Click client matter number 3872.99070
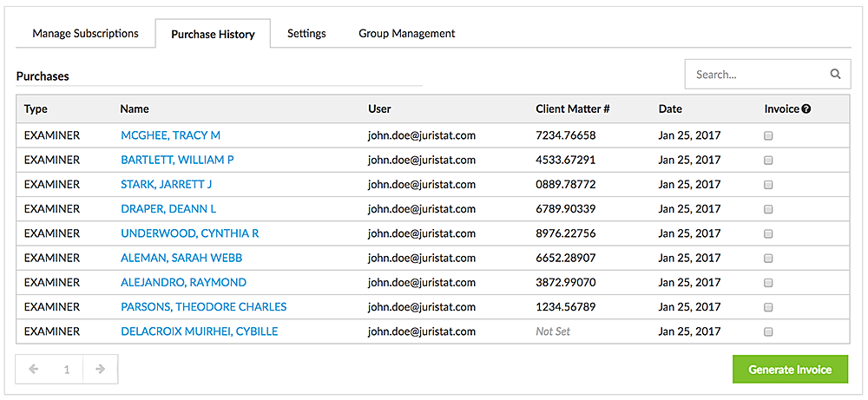The image size is (868, 400). pos(566,282)
